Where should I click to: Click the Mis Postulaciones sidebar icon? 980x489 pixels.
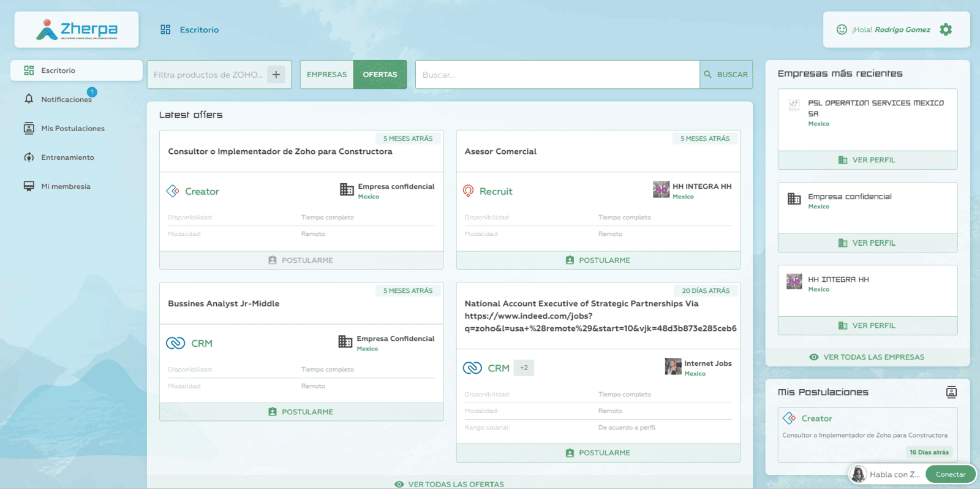29,128
